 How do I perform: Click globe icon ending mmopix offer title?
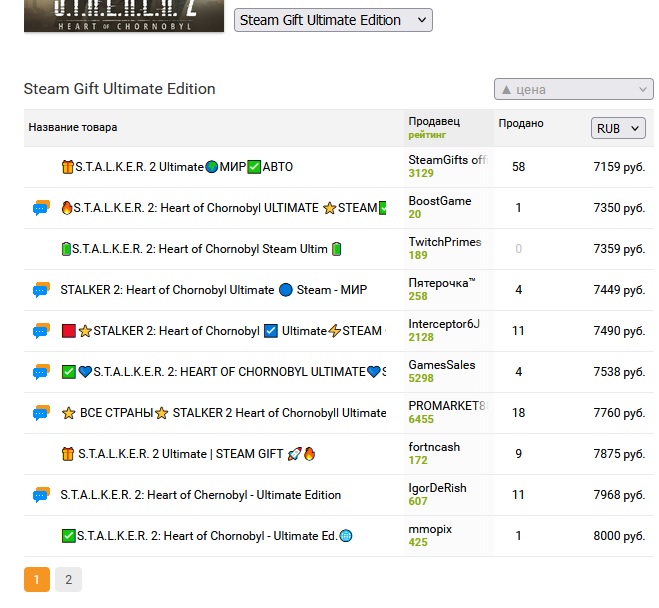tap(345, 536)
